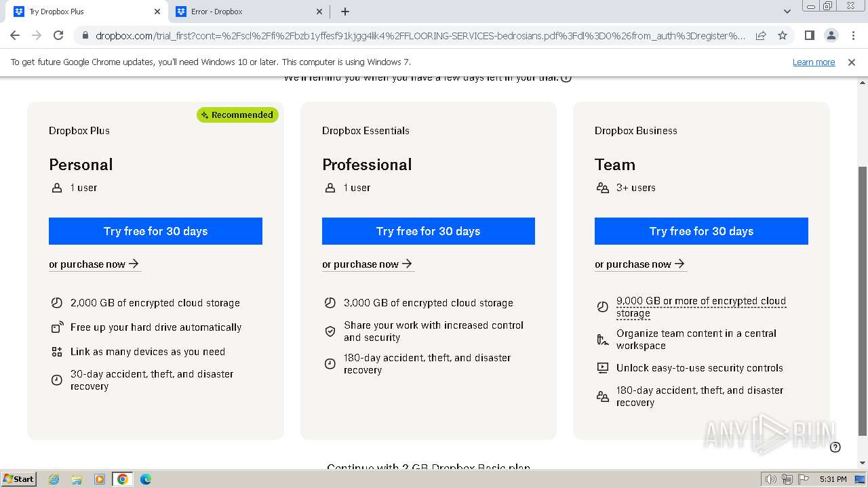Open a new tab with the plus icon
The height and width of the screenshot is (488, 868).
point(345,12)
